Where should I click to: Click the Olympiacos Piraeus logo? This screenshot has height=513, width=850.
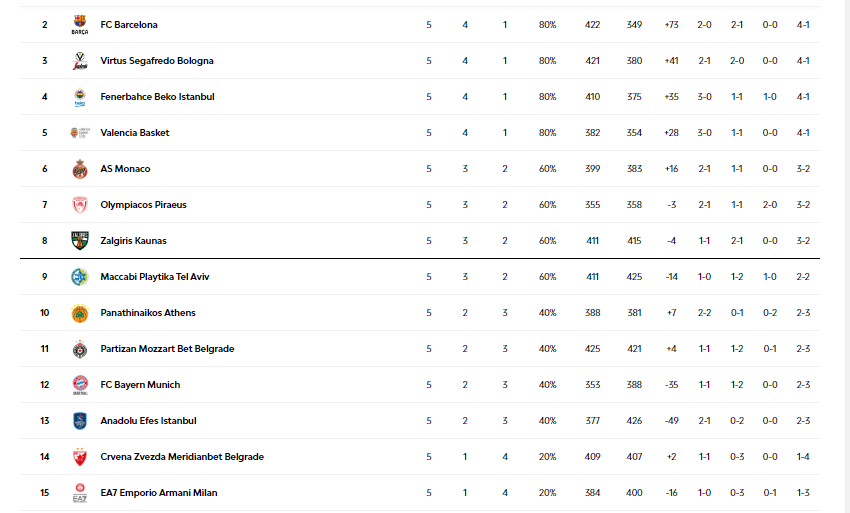point(80,205)
